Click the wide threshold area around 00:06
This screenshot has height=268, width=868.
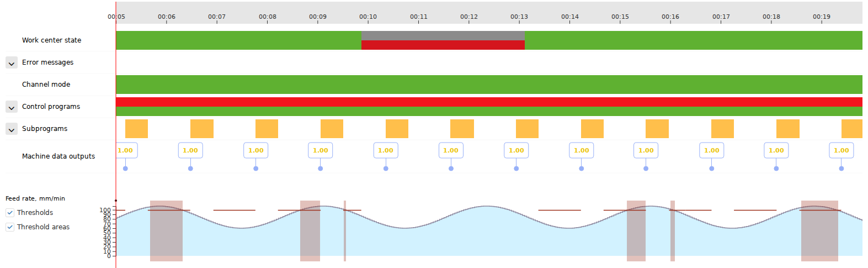point(166,231)
